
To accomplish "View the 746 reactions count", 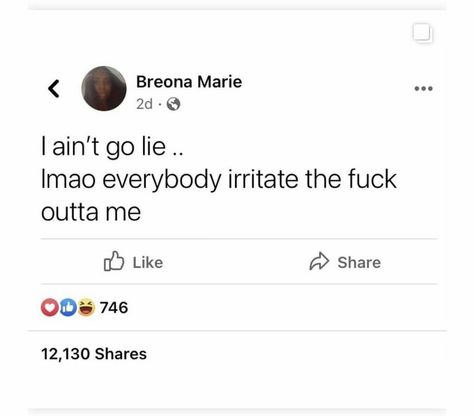I will 114,307.
